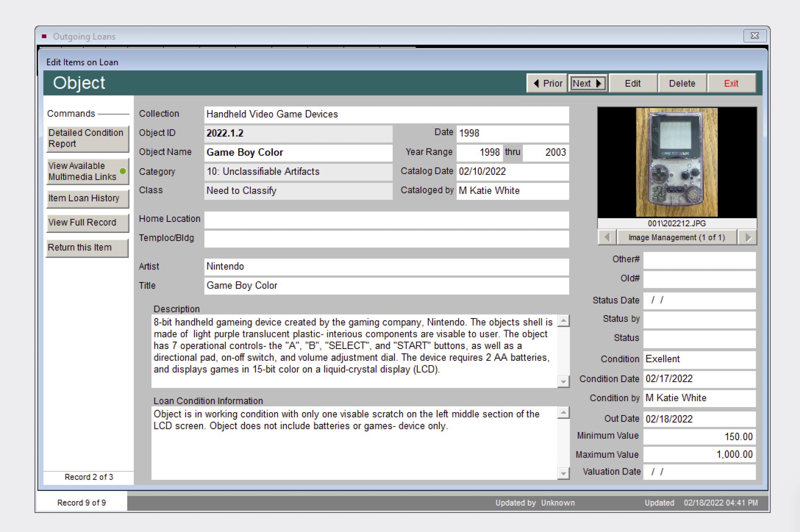Exit the Object screen
Viewport: 800px width, 532px height.
[x=731, y=83]
